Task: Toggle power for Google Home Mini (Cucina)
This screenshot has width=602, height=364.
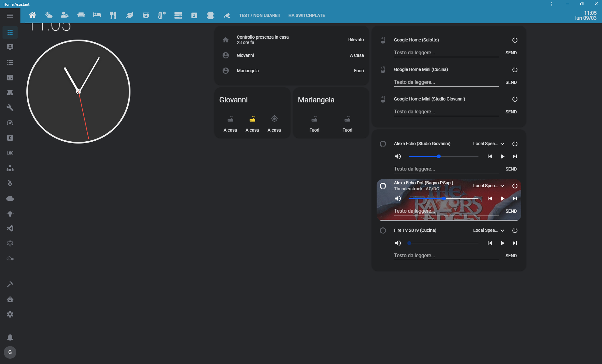Action: tap(515, 69)
